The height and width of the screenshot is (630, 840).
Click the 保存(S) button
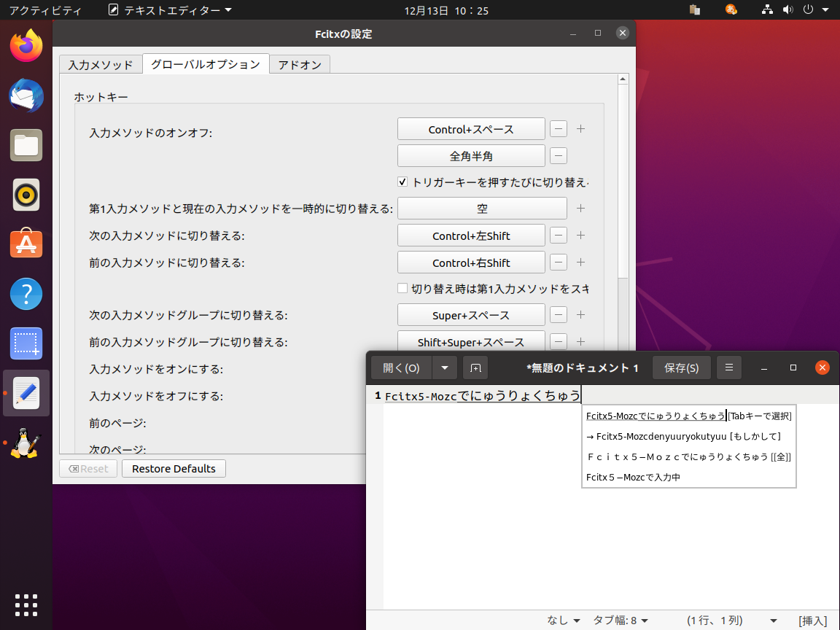coord(682,367)
